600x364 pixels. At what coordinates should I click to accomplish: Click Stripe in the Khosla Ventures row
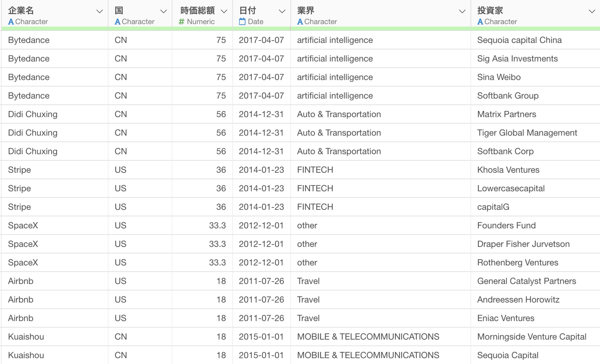pos(19,170)
